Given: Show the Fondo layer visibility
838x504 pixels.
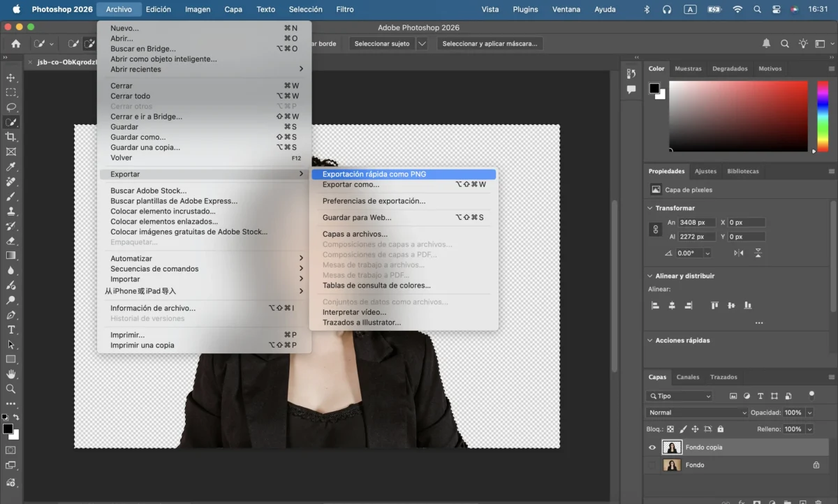Looking at the screenshot, I should point(652,465).
